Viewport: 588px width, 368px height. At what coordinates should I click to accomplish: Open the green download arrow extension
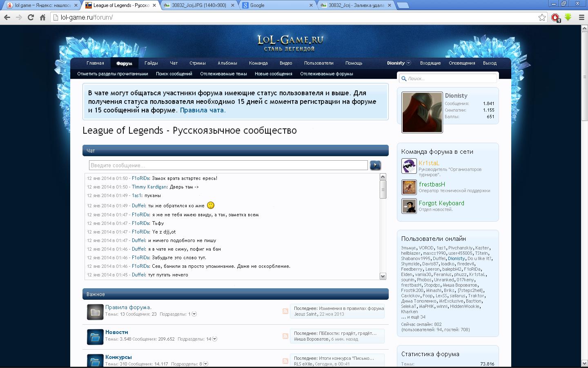tap(568, 17)
